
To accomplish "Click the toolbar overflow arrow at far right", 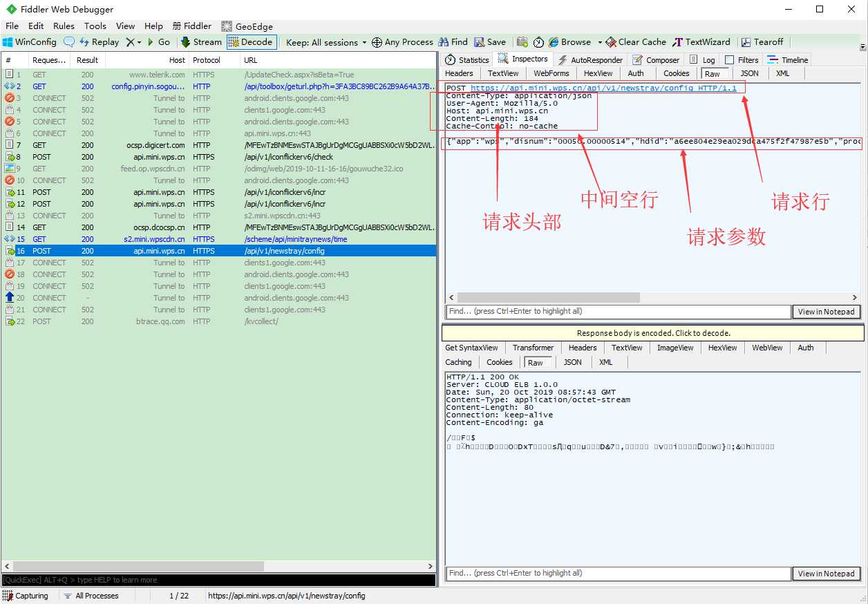I will 862,46.
